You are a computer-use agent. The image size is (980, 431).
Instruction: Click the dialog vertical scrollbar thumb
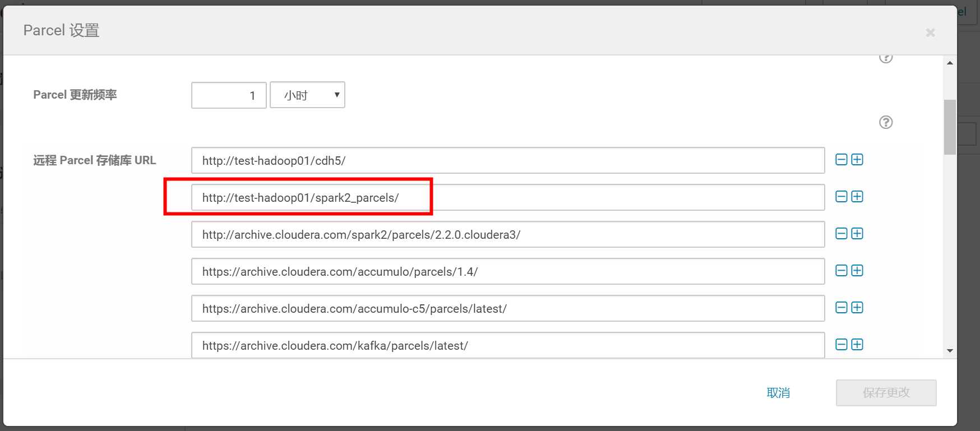tap(950, 127)
